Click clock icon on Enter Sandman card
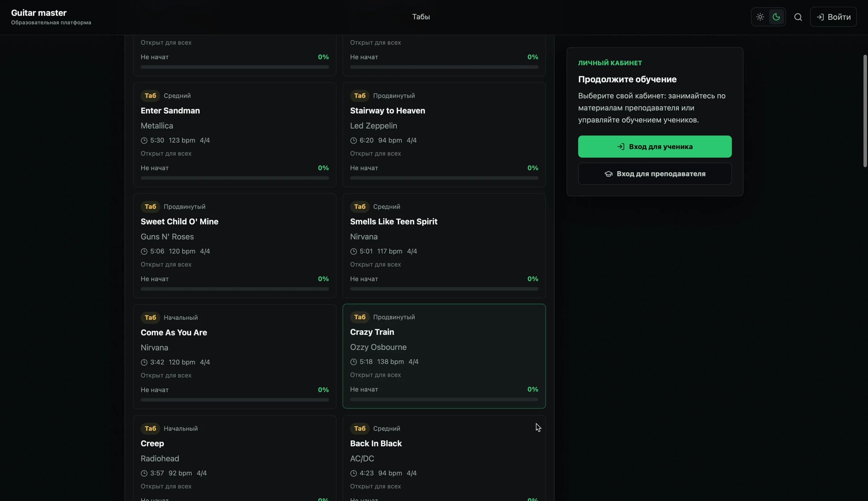Image resolution: width=868 pixels, height=501 pixels. [144, 141]
